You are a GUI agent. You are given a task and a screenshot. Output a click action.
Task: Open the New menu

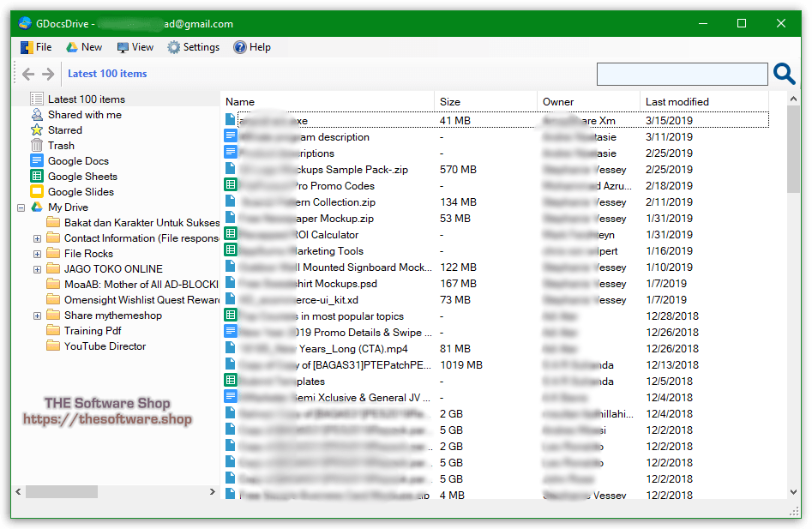point(84,47)
